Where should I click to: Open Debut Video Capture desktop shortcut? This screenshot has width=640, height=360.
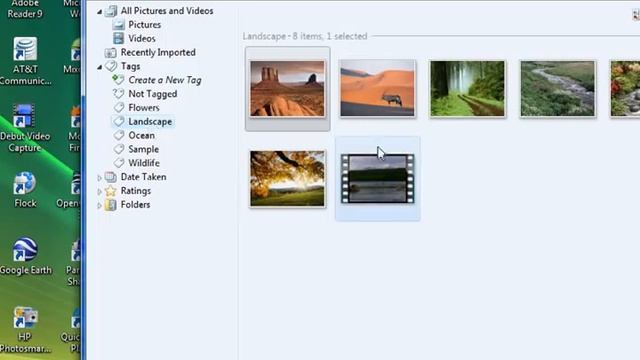[24, 128]
